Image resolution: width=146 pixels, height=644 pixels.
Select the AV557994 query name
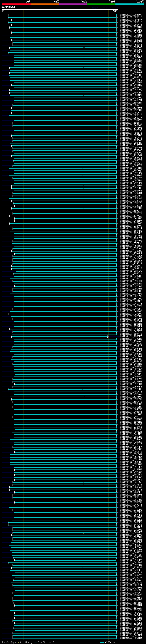pos(8,8)
